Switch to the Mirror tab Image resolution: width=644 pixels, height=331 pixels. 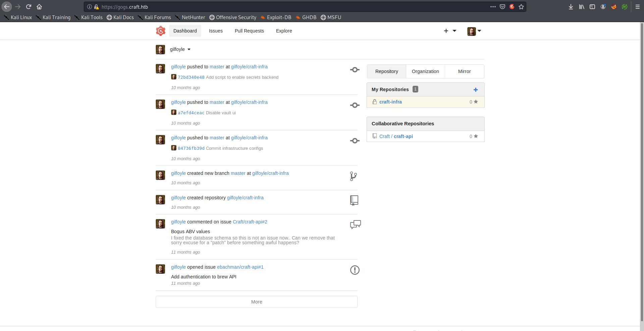(464, 71)
